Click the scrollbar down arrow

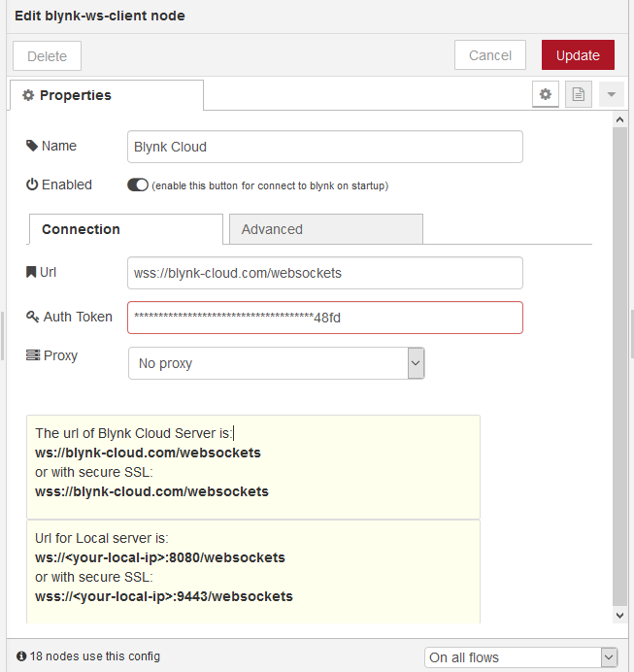click(x=619, y=616)
